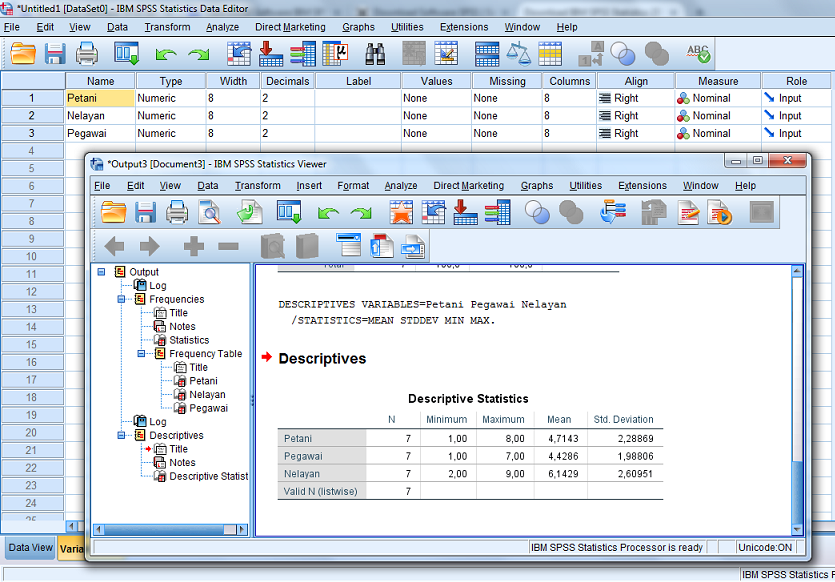This screenshot has height=582, width=835.
Task: Run descriptive statistics icon in Data Editor
Action: tap(335, 54)
